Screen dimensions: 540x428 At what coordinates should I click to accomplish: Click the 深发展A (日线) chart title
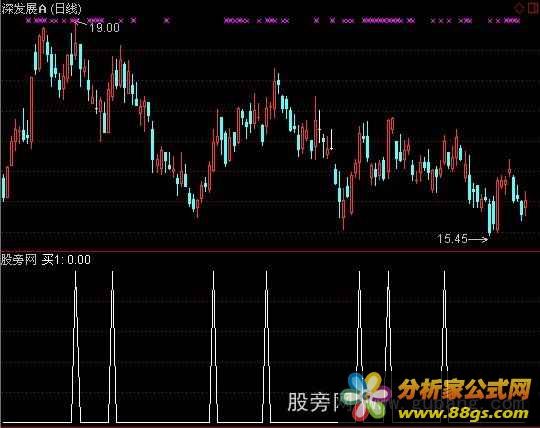click(x=41, y=9)
